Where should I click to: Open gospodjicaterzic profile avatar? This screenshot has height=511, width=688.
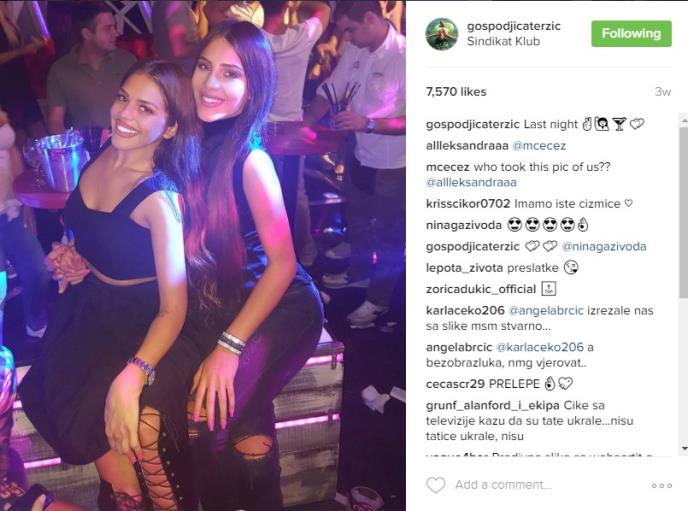[x=442, y=34]
